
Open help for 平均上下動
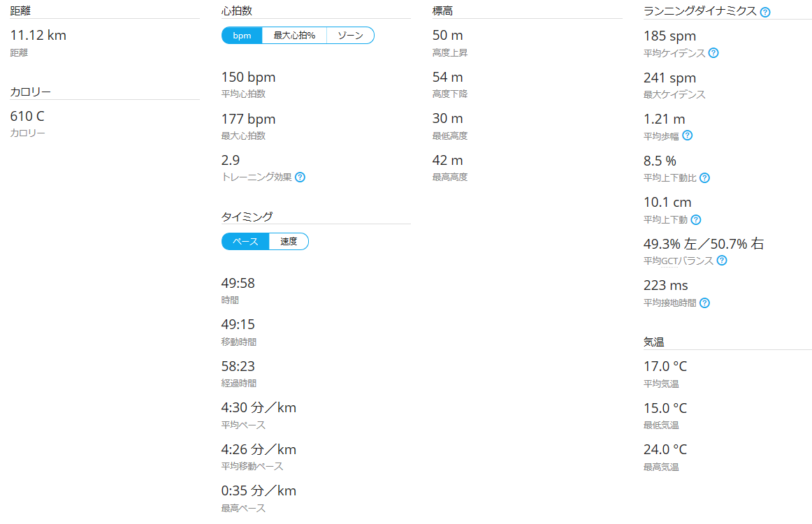pos(697,219)
